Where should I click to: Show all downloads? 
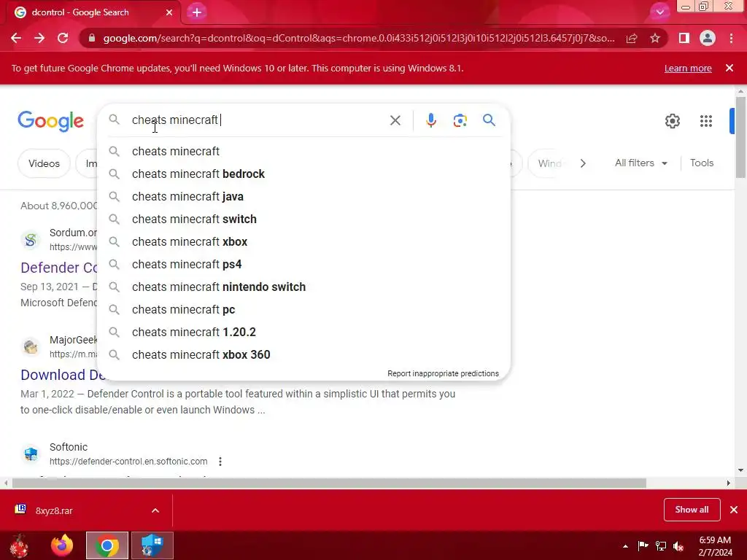(x=692, y=510)
